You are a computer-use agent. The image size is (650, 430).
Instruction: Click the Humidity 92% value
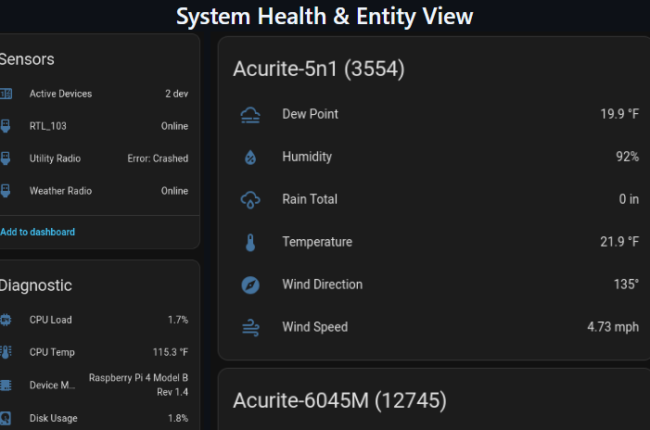tap(626, 157)
